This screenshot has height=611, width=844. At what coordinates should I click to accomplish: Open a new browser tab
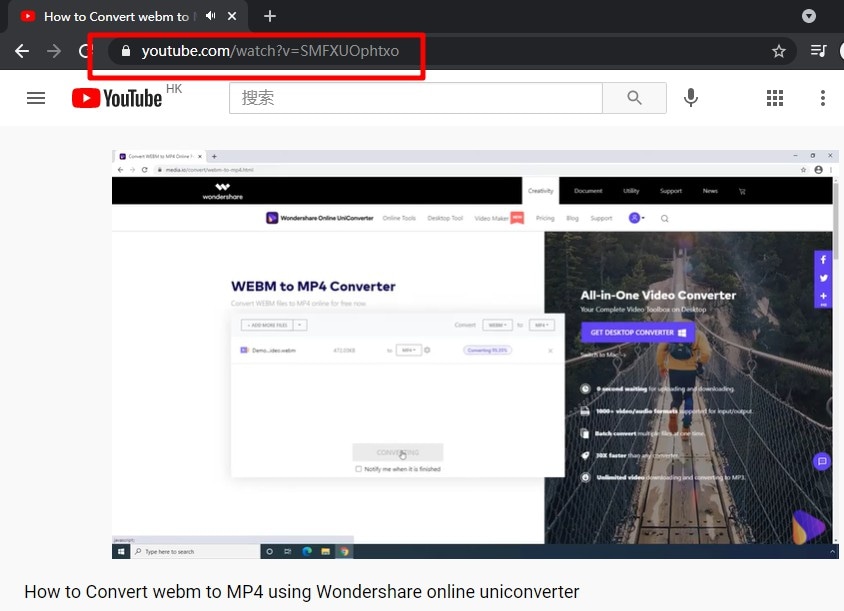[270, 16]
